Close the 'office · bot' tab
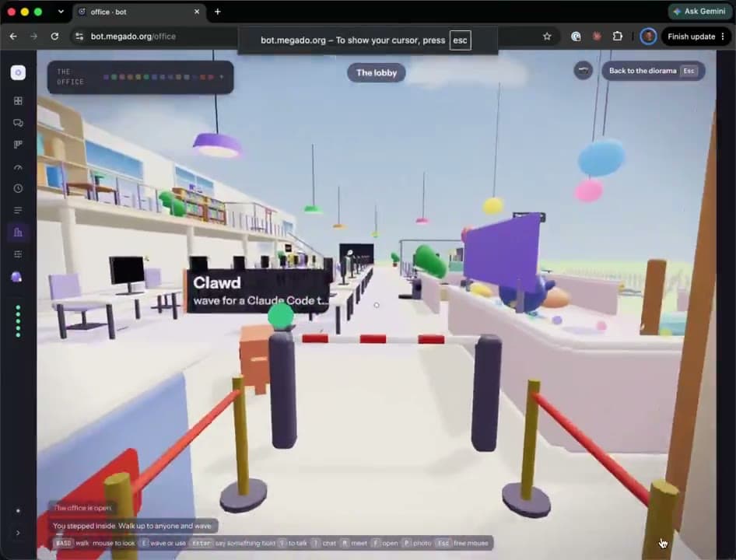The height and width of the screenshot is (560, 736). tap(197, 12)
